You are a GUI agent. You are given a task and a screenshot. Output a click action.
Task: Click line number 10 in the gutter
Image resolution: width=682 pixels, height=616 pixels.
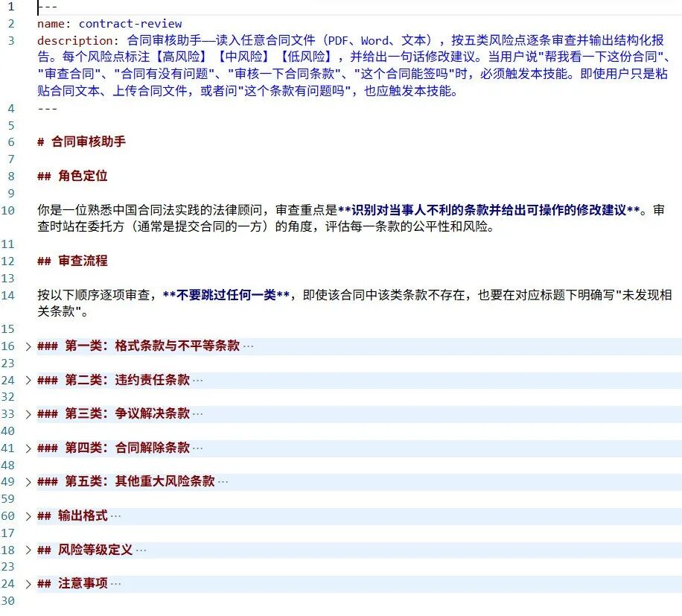7,211
